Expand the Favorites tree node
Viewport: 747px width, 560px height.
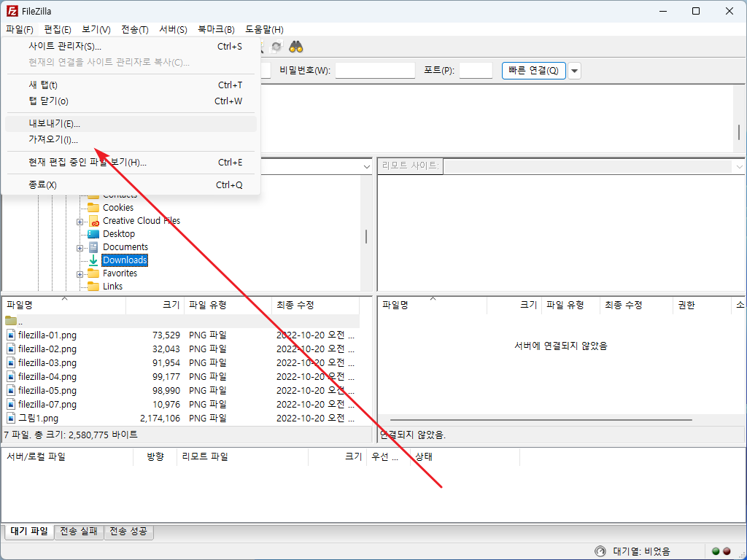(x=80, y=274)
